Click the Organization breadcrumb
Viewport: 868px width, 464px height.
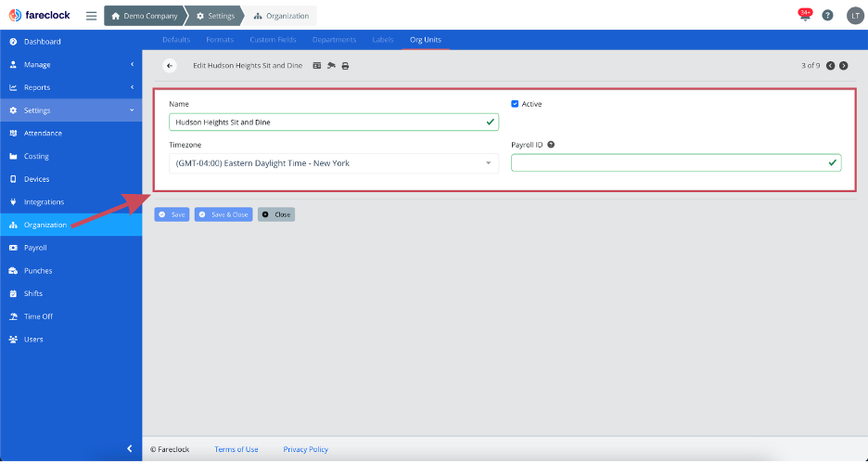point(281,16)
